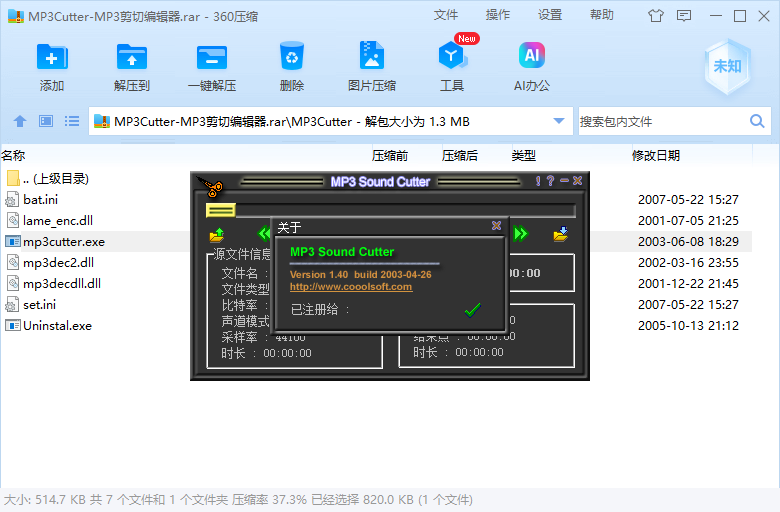This screenshot has height=512, width=780.
Task: Open the 工具 (Tools) icon
Action: pyautogui.click(x=452, y=56)
